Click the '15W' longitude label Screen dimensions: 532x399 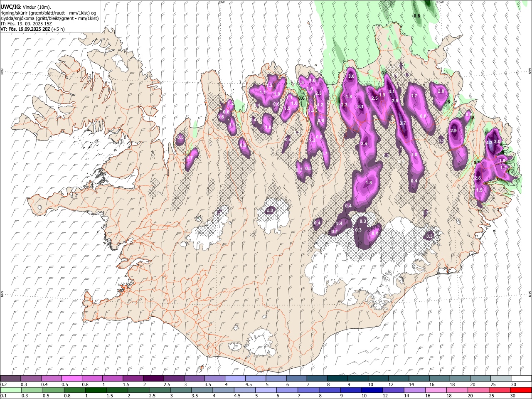pos(440,2)
